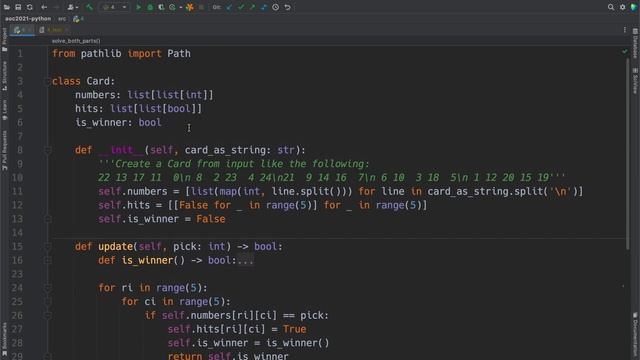
Task: Collapse the if block at line 26
Action: 48,316
